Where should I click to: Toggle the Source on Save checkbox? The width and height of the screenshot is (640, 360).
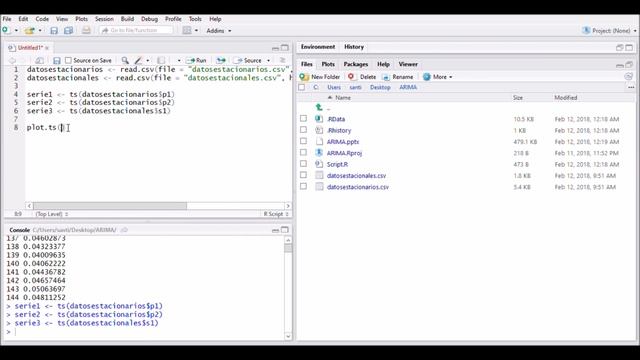click(68, 60)
